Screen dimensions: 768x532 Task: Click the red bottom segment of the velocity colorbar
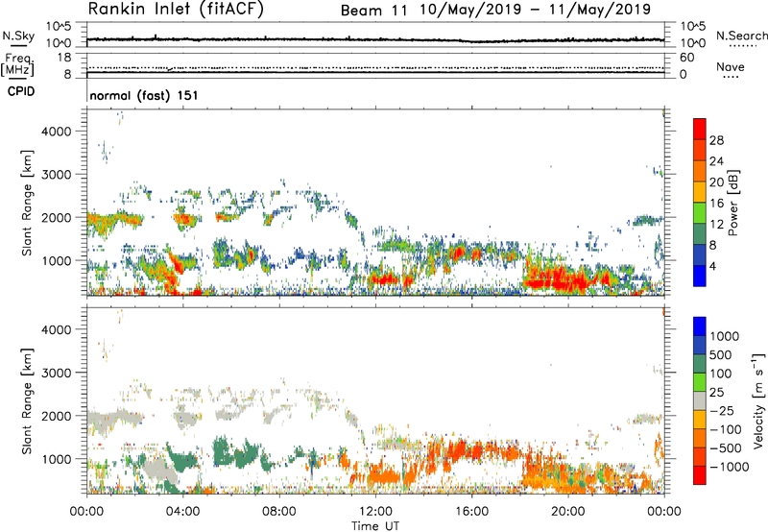point(700,475)
